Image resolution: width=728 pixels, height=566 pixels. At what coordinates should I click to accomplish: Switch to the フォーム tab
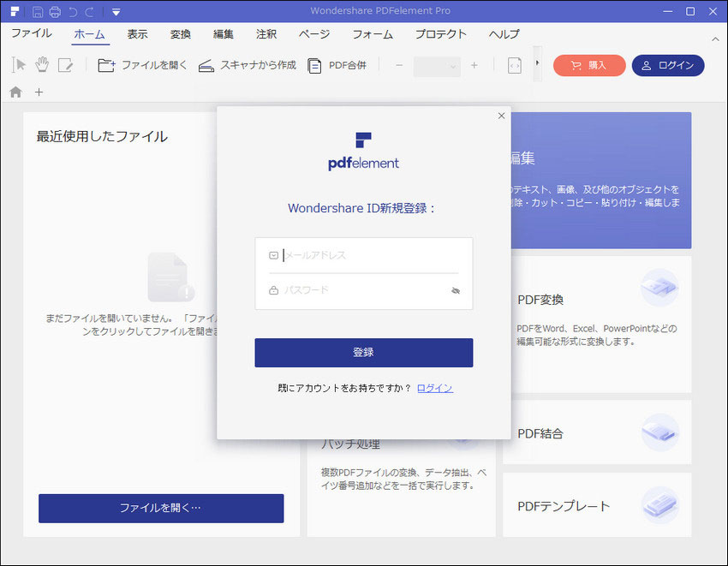pyautogui.click(x=373, y=34)
